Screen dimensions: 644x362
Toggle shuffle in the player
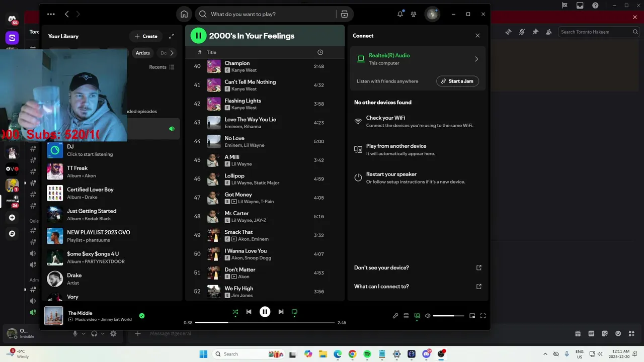[235, 312]
